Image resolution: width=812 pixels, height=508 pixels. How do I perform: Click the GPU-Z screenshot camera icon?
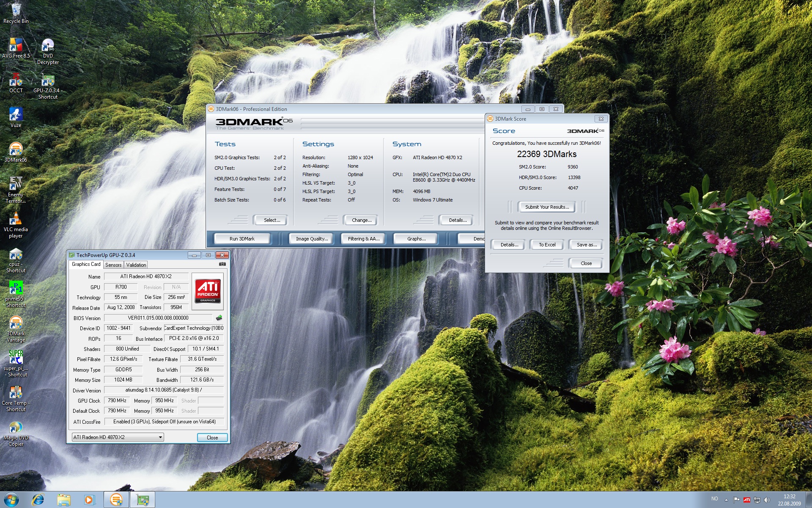(222, 264)
